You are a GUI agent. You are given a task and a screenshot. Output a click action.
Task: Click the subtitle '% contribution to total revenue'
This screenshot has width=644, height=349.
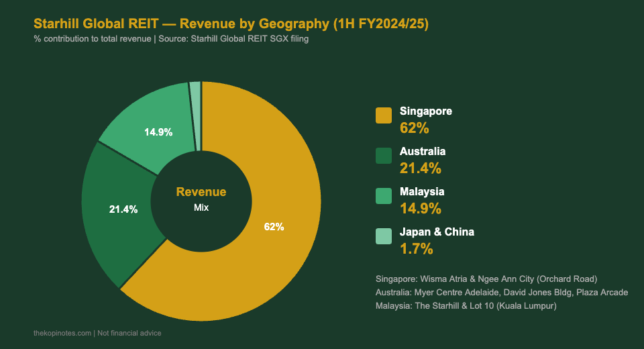[x=171, y=39]
